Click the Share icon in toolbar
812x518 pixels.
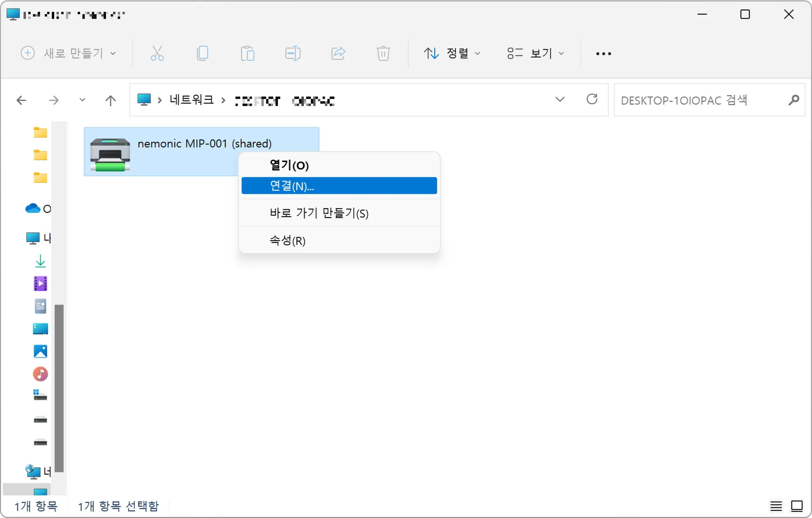click(x=338, y=53)
